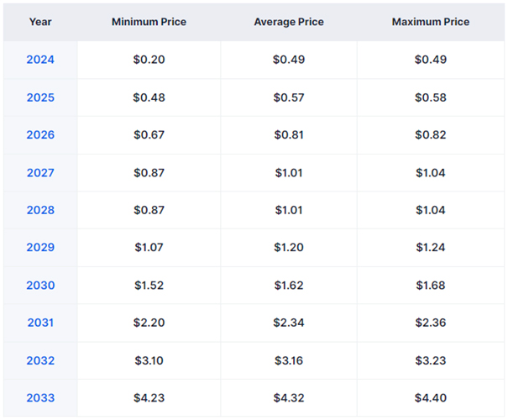Screen dimensions: 508x420
Task: Select the $3.16 average price for 2032
Action: tap(289, 360)
